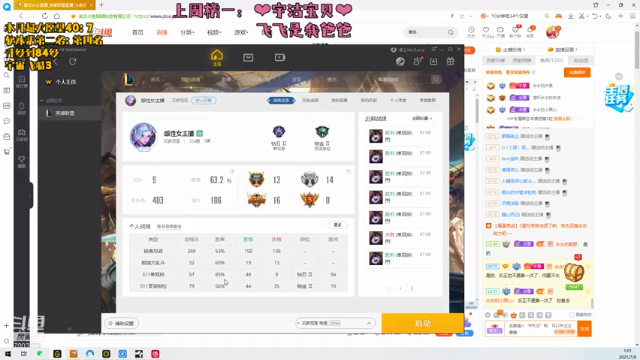
Task: Toggle the browser night mode moon icon
Action: [x=609, y=16]
